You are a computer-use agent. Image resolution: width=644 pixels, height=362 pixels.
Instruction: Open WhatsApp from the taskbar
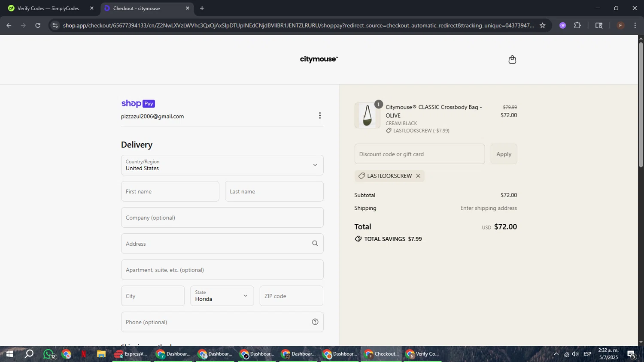coord(49,354)
